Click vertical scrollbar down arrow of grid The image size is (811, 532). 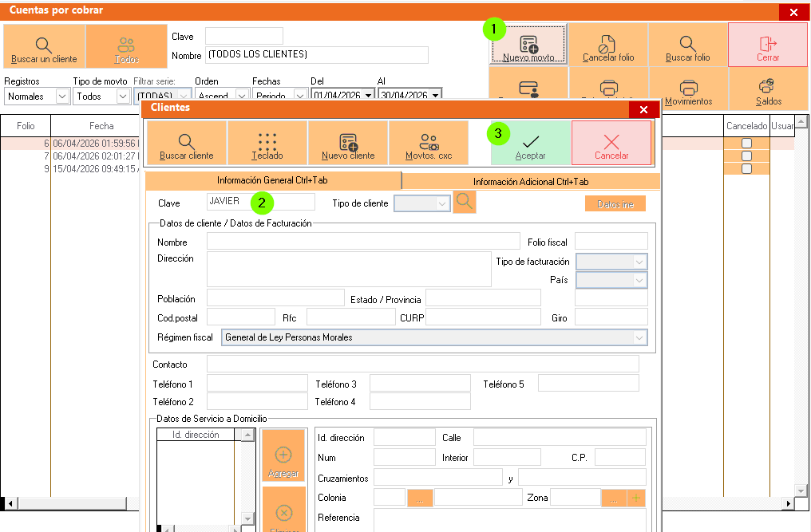pos(801,491)
